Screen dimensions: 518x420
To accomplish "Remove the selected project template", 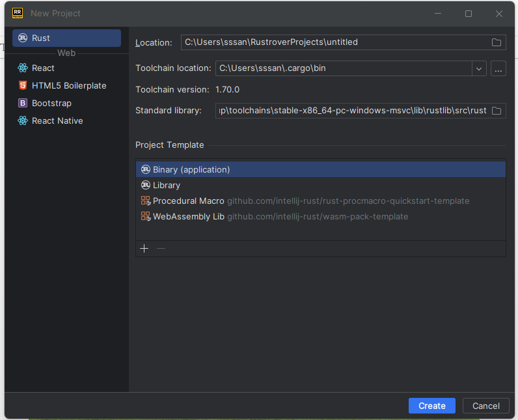I will 161,248.
